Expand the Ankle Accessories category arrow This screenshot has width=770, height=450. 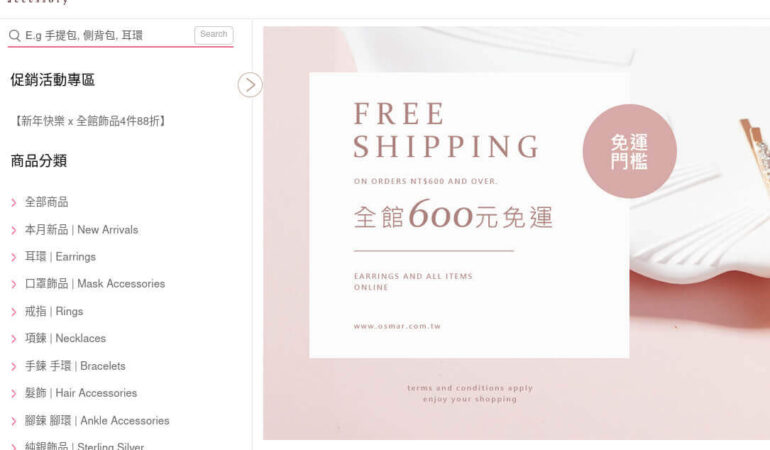[x=14, y=421]
